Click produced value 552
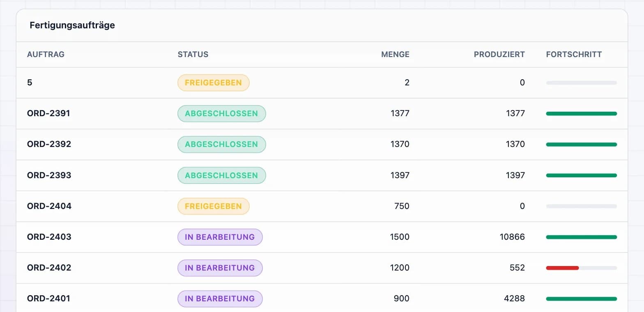The width and height of the screenshot is (644, 312). tap(517, 268)
